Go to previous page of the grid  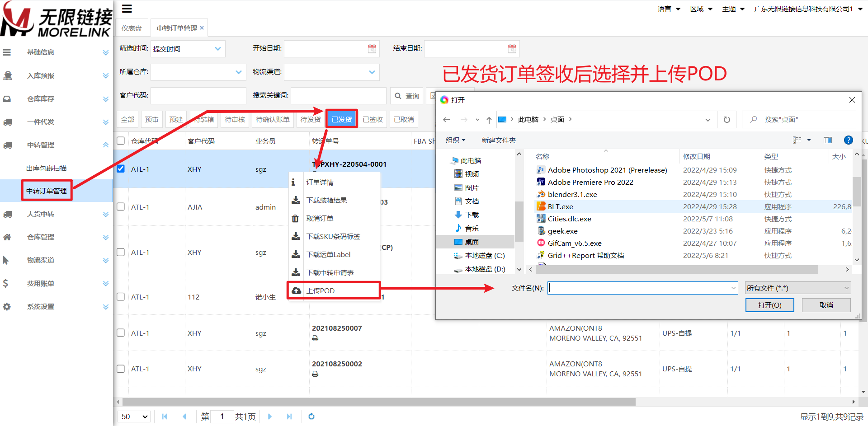coord(184,417)
